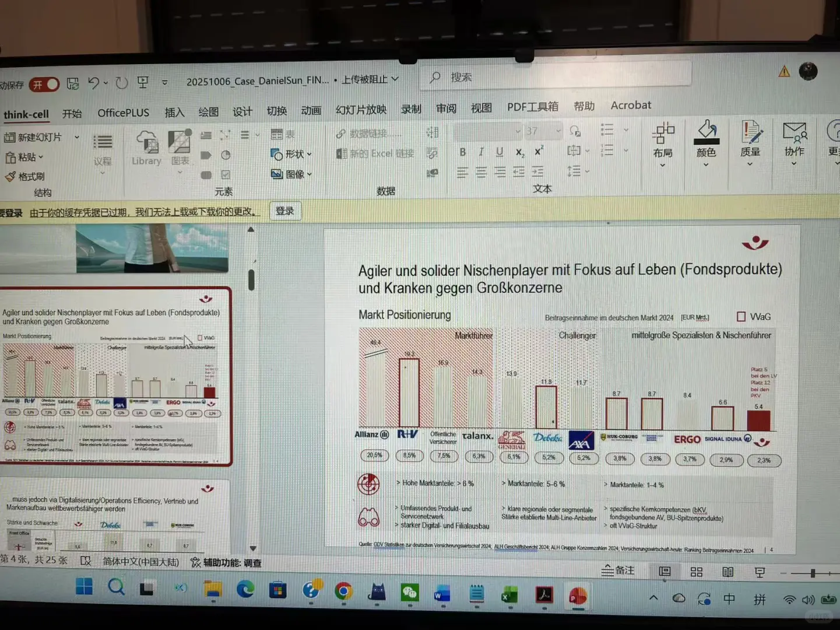
Task: Click 新建幻灯片 to add a slide
Action: coord(41,137)
